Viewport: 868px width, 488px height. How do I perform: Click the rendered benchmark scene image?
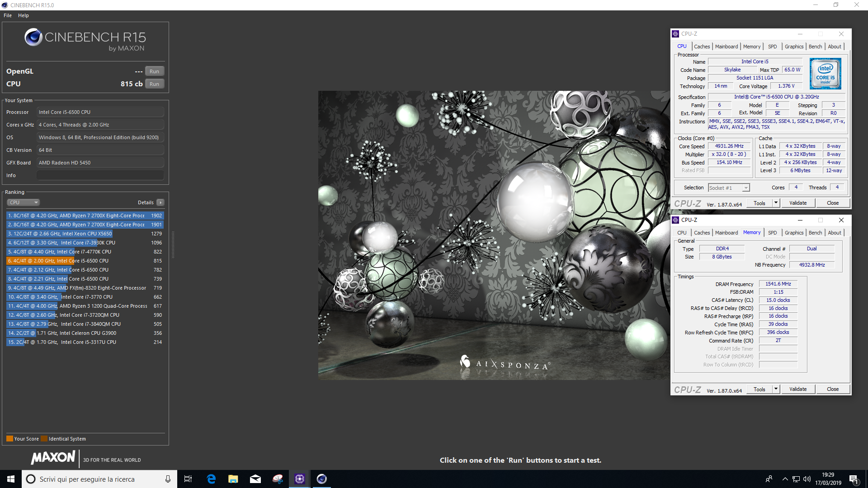[494, 235]
